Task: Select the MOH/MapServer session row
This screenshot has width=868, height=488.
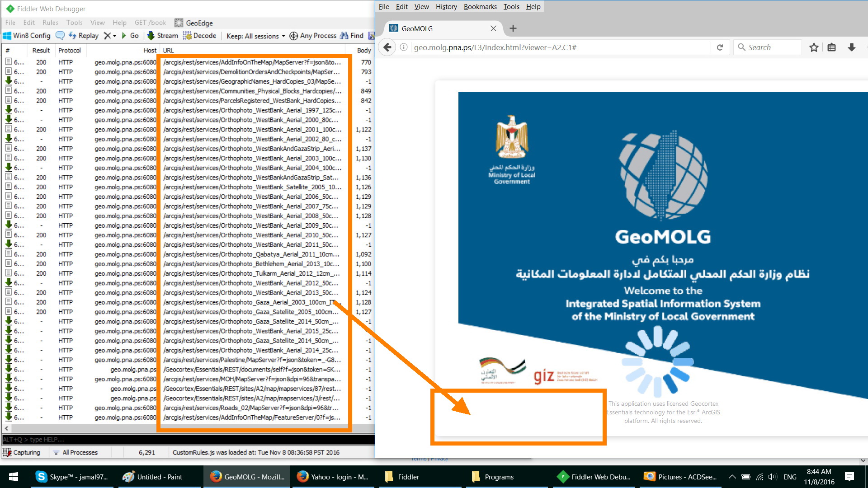Action: 188,379
